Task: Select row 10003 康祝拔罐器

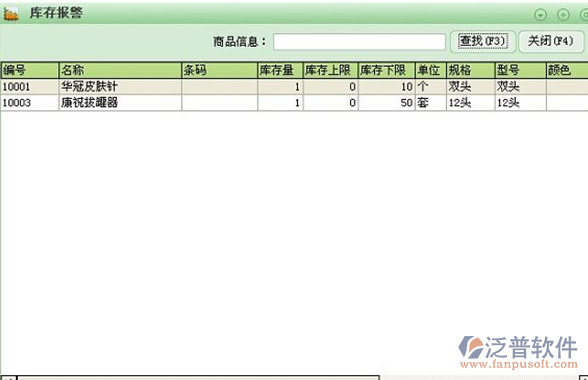Action: tap(294, 102)
